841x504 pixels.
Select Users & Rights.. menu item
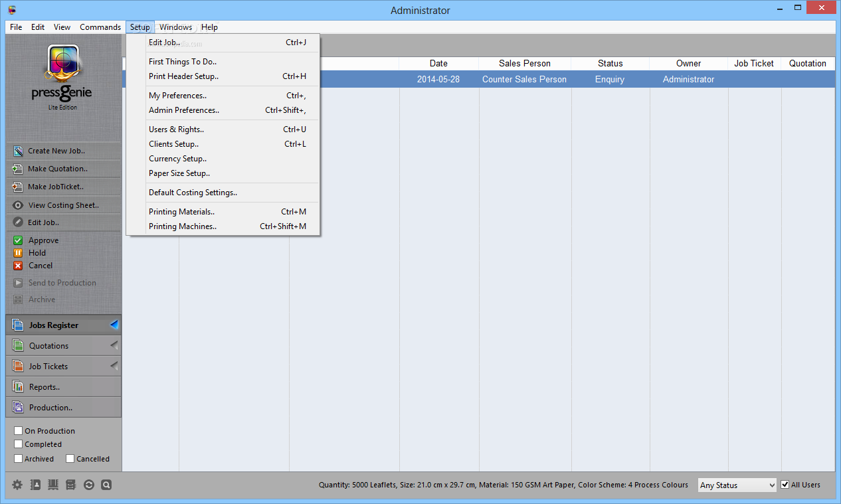pos(223,129)
